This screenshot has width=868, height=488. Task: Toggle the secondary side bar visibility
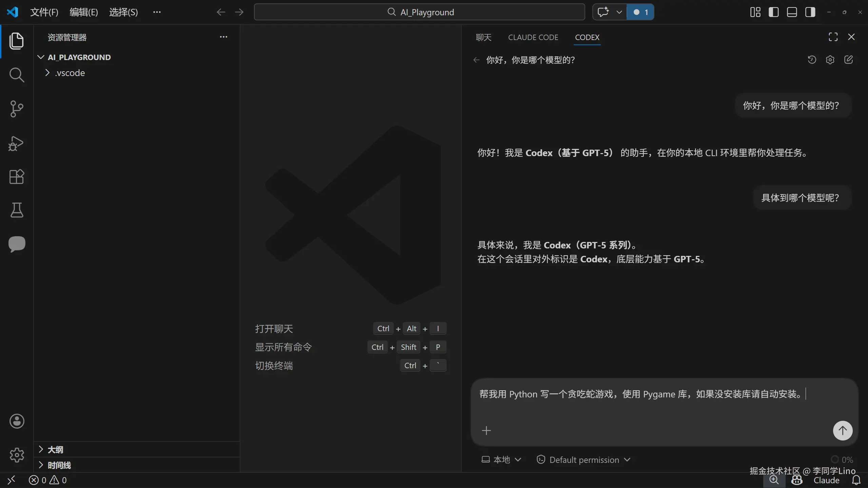[x=810, y=12]
